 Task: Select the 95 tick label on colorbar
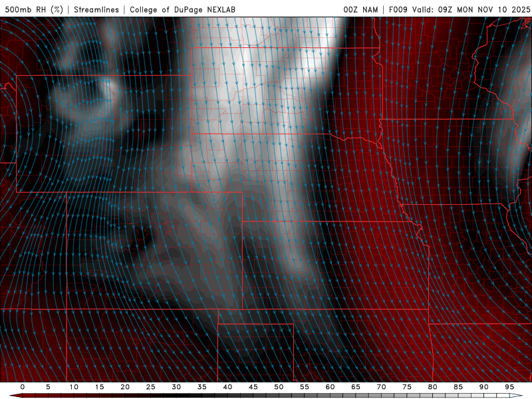click(509, 387)
